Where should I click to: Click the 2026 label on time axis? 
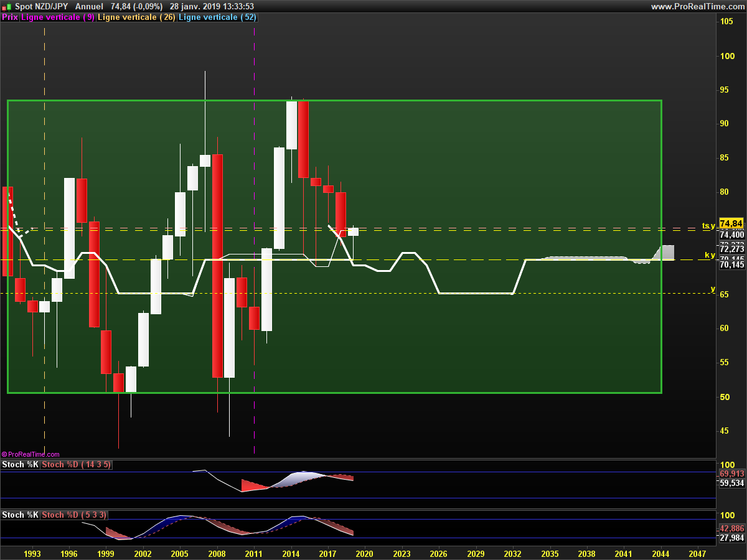pyautogui.click(x=439, y=553)
